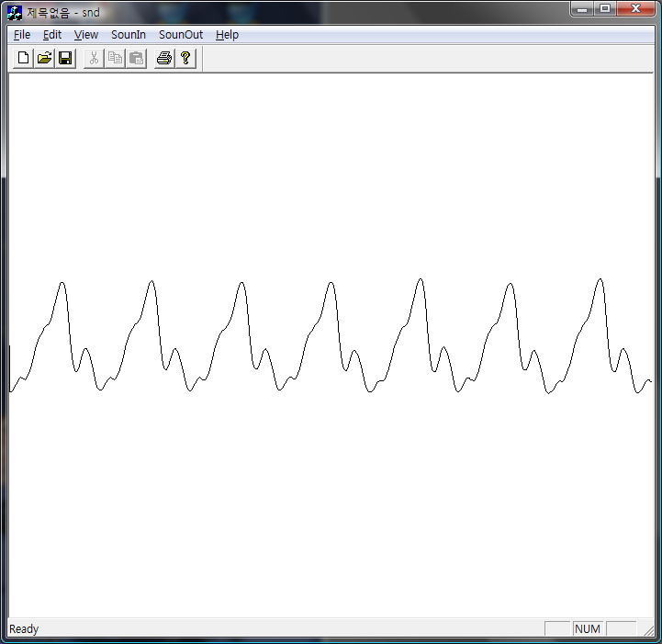Viewport: 662px width, 644px height.
Task: Open the SounOut menu
Action: pyautogui.click(x=181, y=35)
